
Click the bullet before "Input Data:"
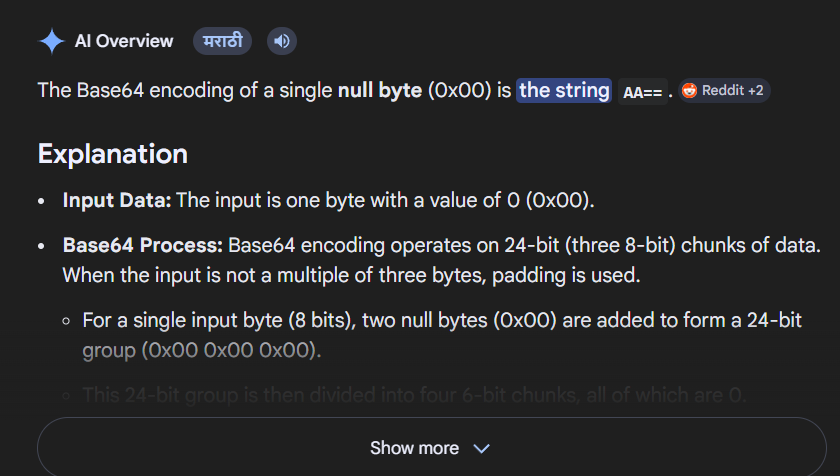42,201
